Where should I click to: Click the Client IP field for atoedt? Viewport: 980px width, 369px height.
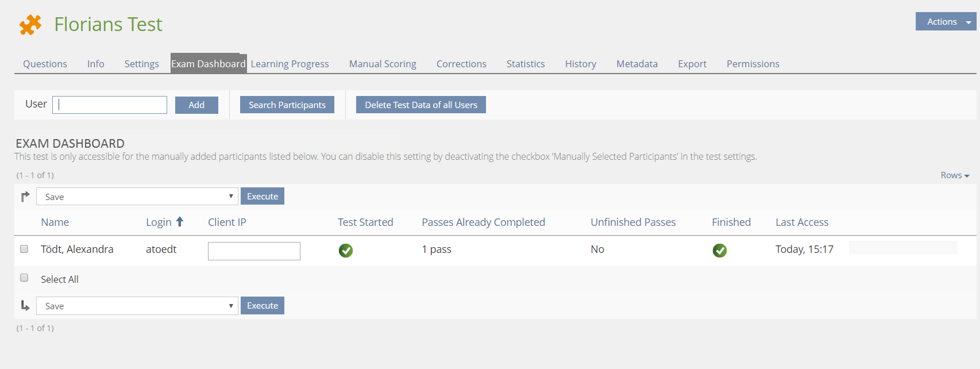254,251
